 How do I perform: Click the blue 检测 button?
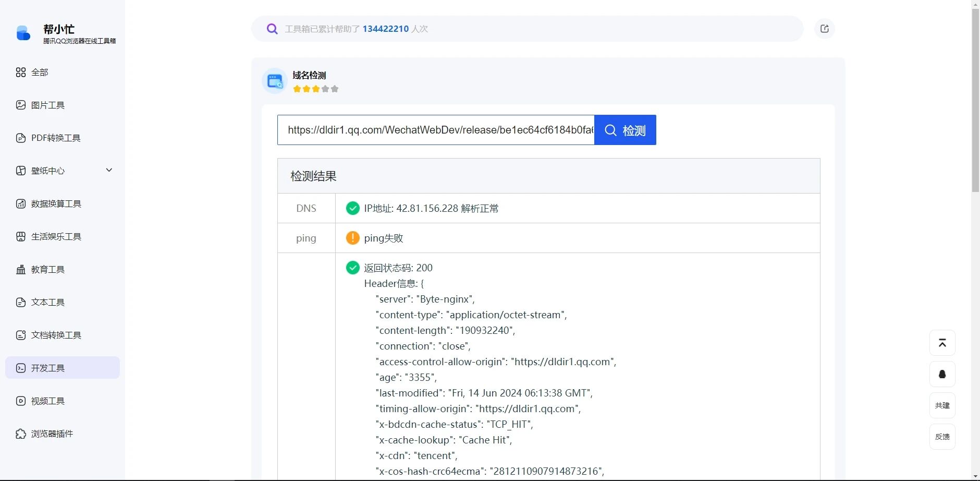coord(625,130)
